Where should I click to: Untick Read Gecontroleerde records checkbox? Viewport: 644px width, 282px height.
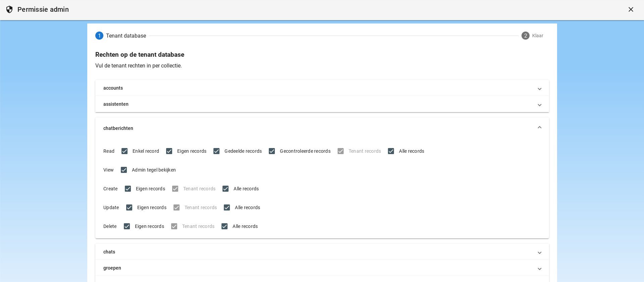[x=272, y=151]
